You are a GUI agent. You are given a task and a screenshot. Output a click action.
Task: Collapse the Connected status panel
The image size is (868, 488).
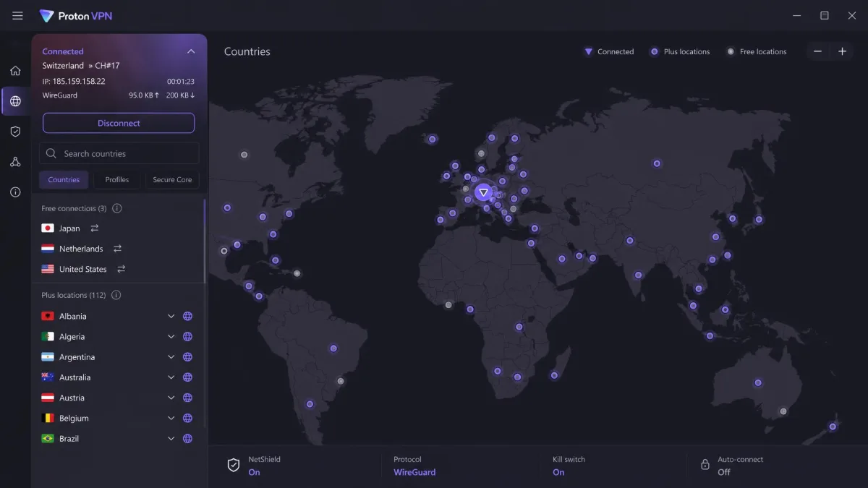pos(191,51)
